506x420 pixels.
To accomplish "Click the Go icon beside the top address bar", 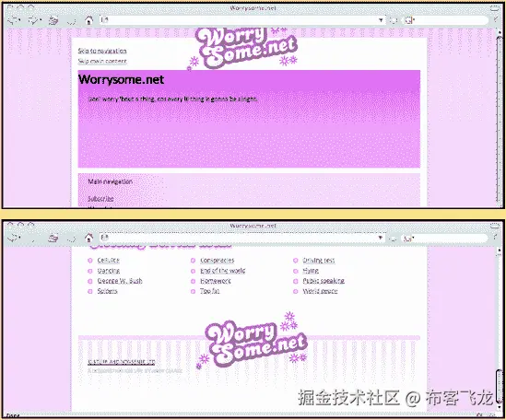I will click(x=393, y=20).
